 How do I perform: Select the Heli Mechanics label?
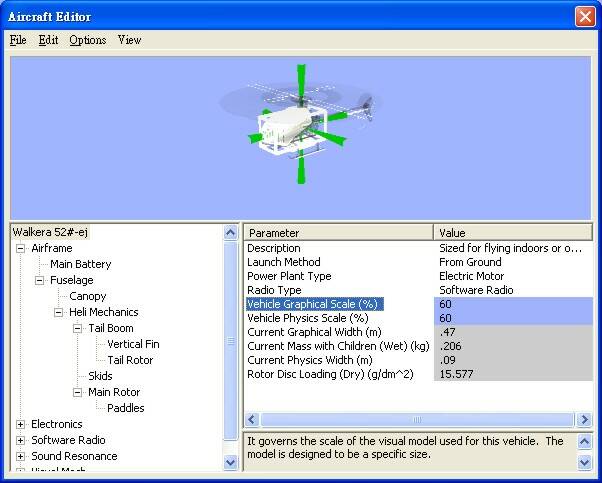pyautogui.click(x=104, y=312)
